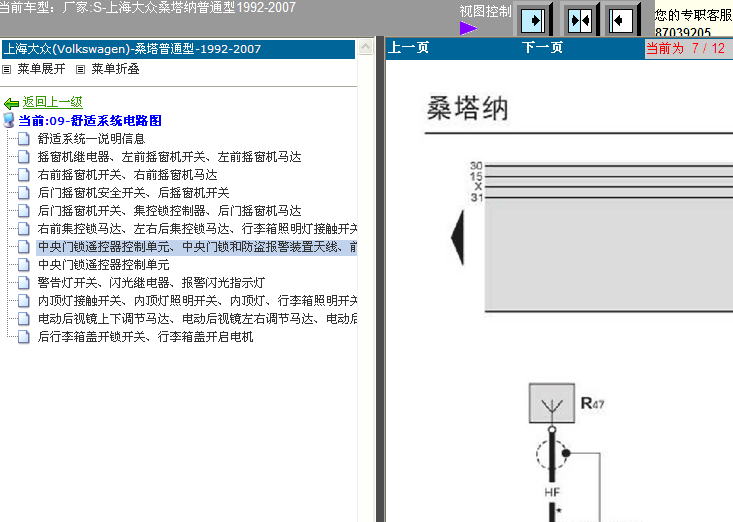Click the page icon beside 电动后视镜 entry
733x522 pixels.
pos(24,319)
